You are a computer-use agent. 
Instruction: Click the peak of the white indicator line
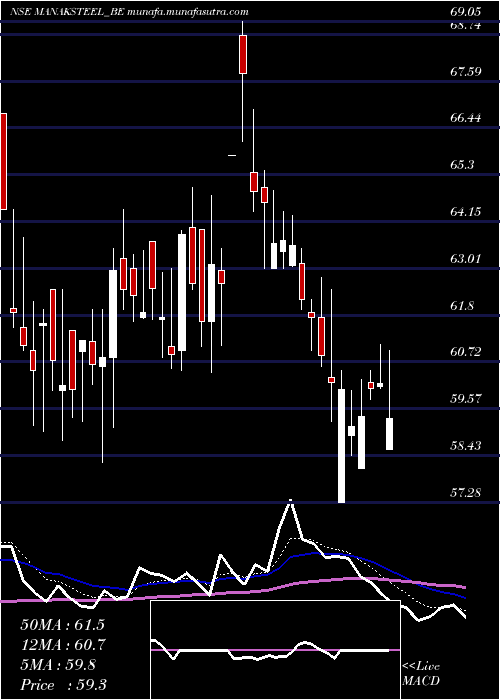291,501
